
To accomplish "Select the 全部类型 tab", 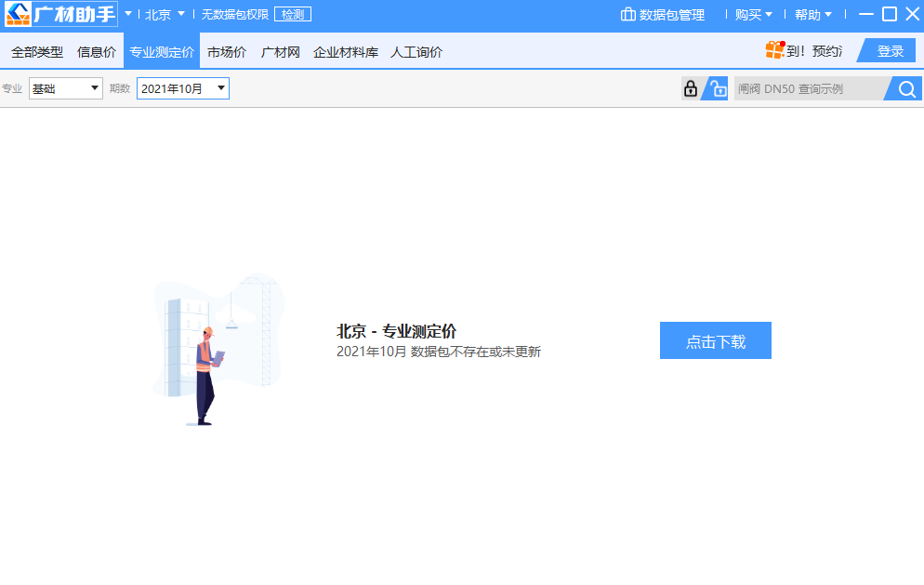I will (37, 52).
